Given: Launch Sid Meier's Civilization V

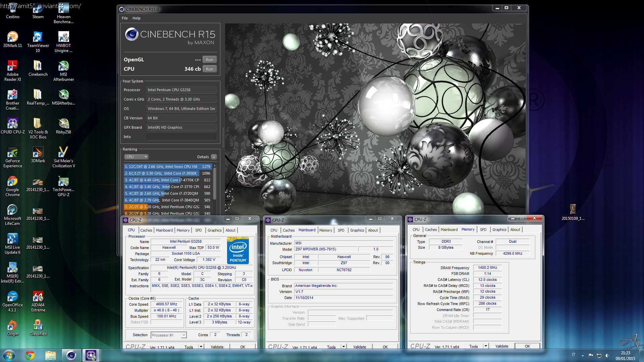Looking at the screenshot, I should click(63, 157).
